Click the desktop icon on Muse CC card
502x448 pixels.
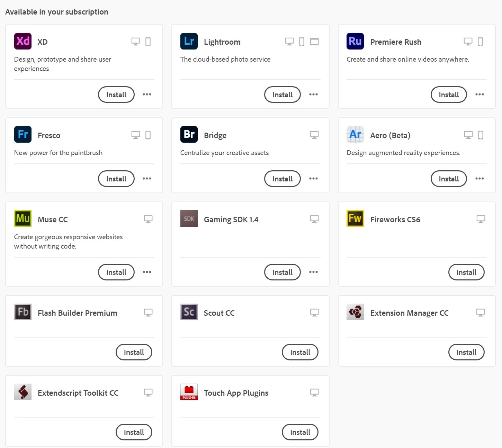click(148, 219)
